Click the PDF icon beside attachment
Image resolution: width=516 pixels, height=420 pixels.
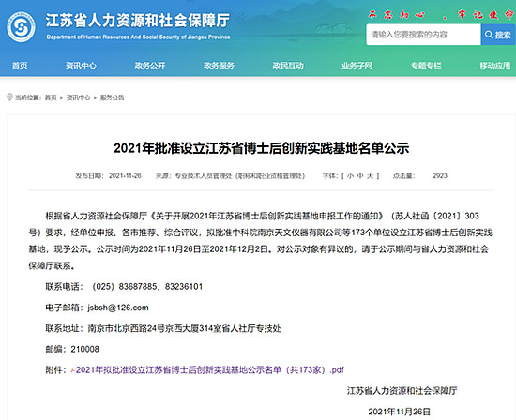[73, 370]
